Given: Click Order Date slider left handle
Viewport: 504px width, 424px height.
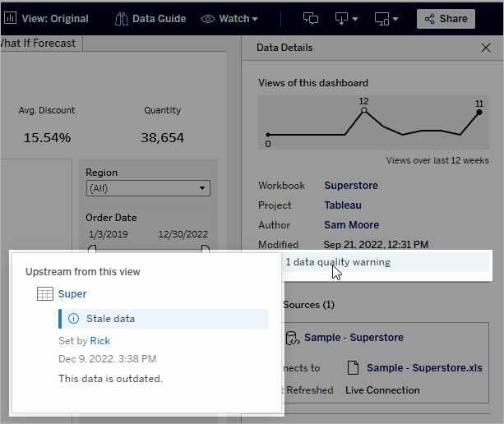Looking at the screenshot, I should tap(92, 249).
